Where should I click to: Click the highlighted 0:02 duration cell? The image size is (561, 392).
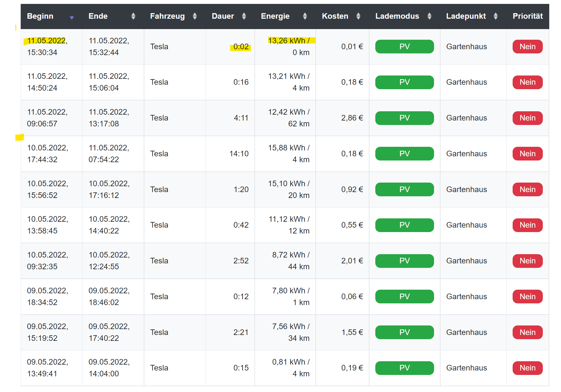tap(241, 47)
